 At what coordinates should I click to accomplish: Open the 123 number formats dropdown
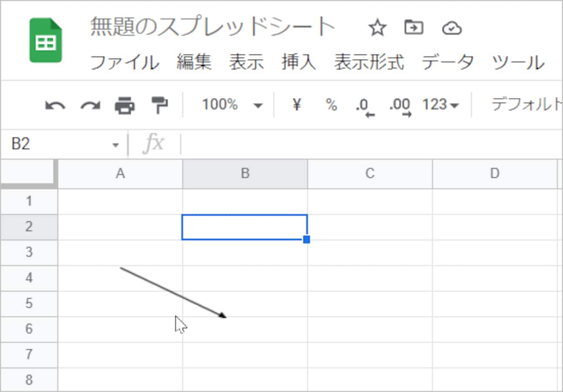(440, 105)
